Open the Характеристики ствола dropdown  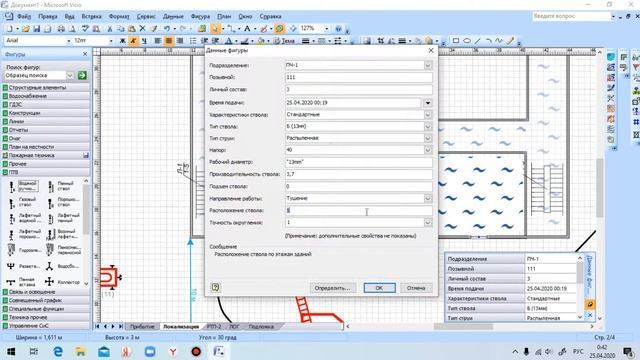pyautogui.click(x=428, y=115)
